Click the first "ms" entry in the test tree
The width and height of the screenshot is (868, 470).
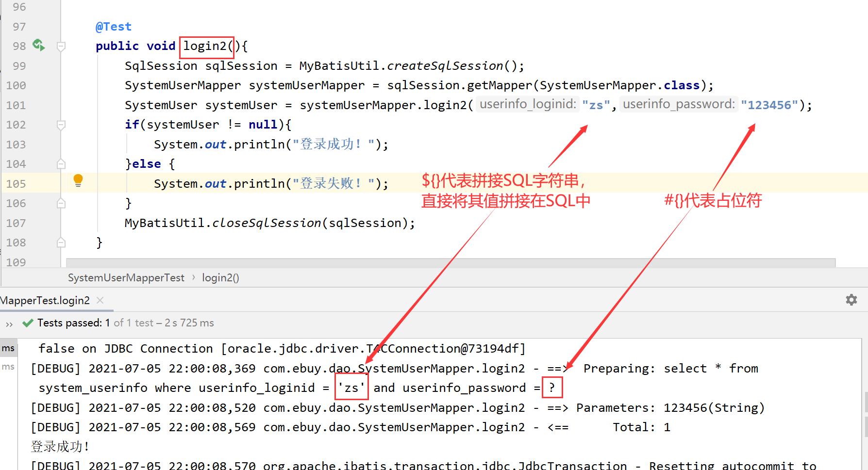pos(8,348)
